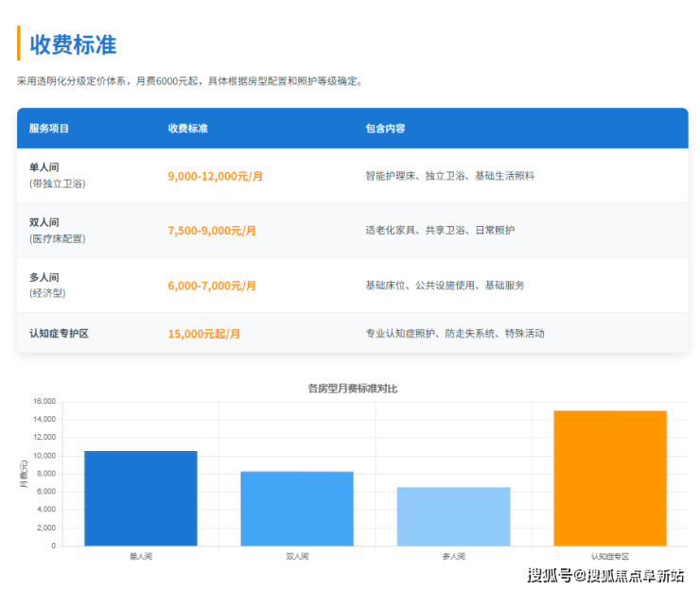Click the chart title 各房型月费标准对比
The height and width of the screenshot is (591, 700).
coord(353,389)
